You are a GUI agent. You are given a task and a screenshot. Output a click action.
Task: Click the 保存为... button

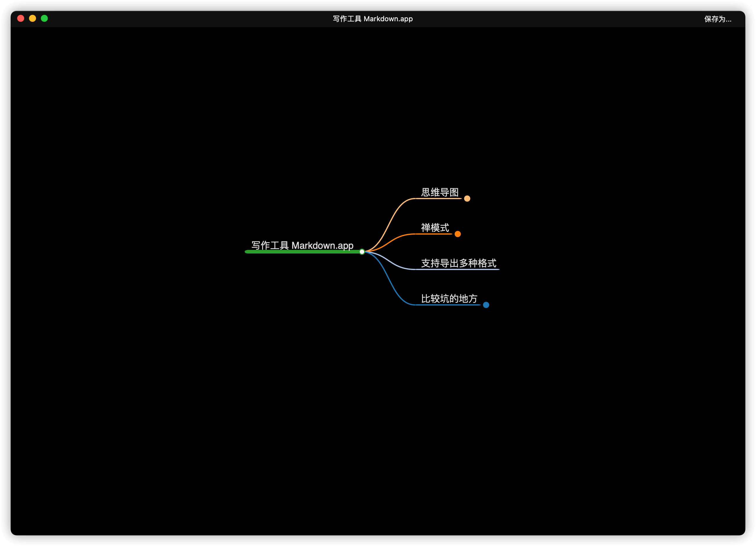pyautogui.click(x=717, y=19)
